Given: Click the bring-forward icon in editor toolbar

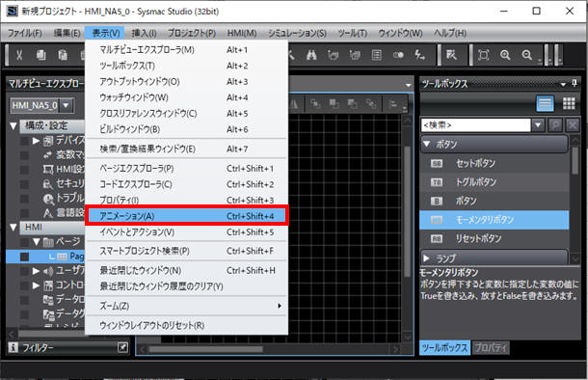Looking at the screenshot, I should coord(334,103).
